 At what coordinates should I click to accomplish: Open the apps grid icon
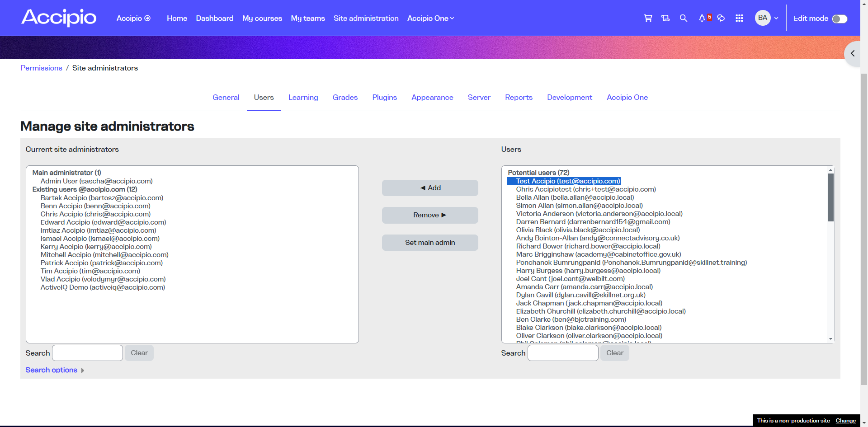[739, 18]
